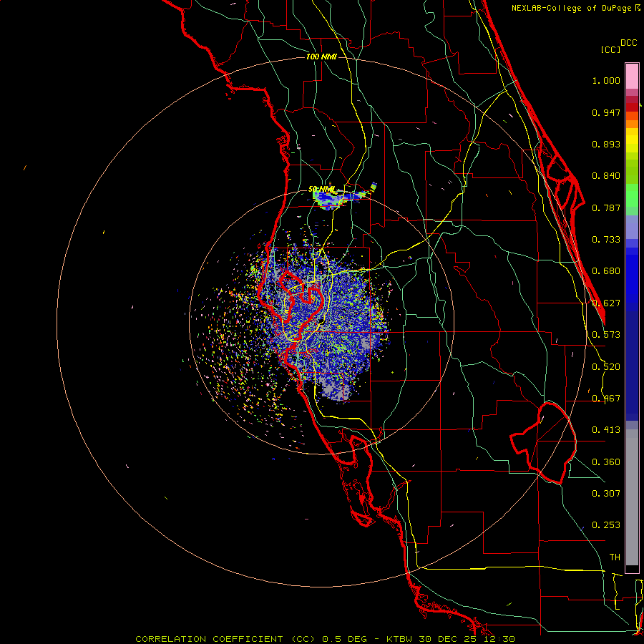Click the 0.467 color scale value

click(x=606, y=399)
